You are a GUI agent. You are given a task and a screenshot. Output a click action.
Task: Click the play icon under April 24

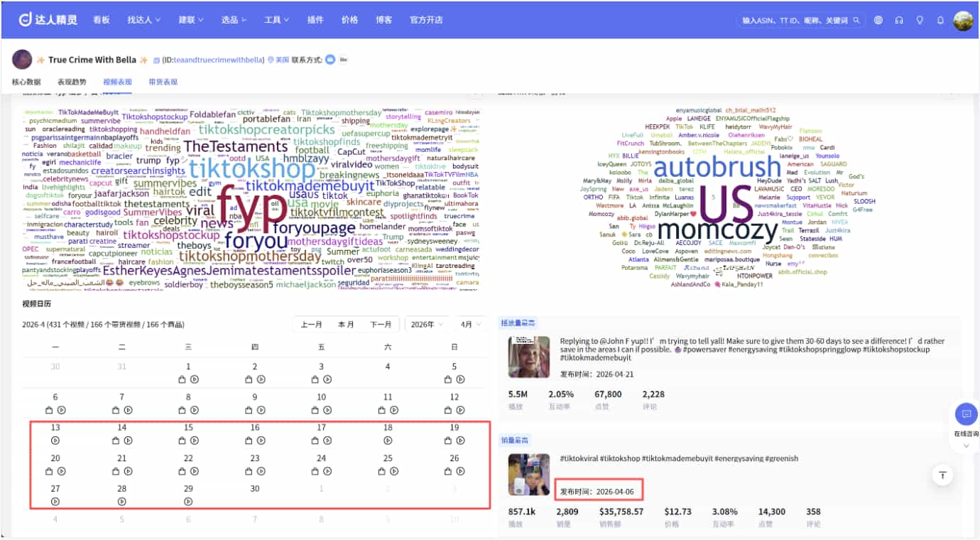(327, 471)
